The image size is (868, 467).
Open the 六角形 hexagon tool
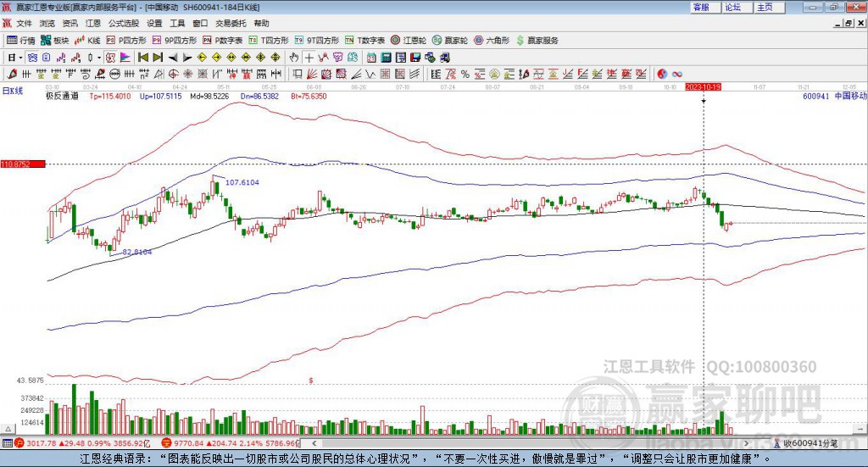tap(492, 41)
